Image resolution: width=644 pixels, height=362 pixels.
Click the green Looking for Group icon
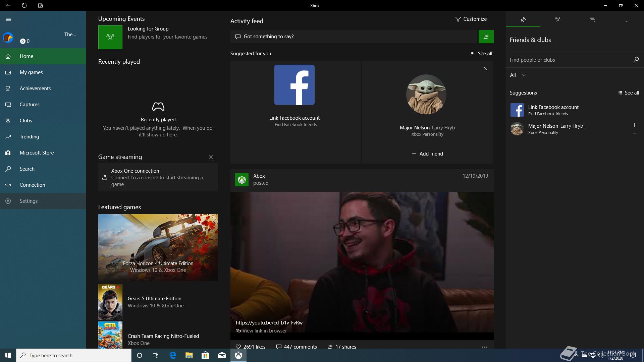coord(110,37)
